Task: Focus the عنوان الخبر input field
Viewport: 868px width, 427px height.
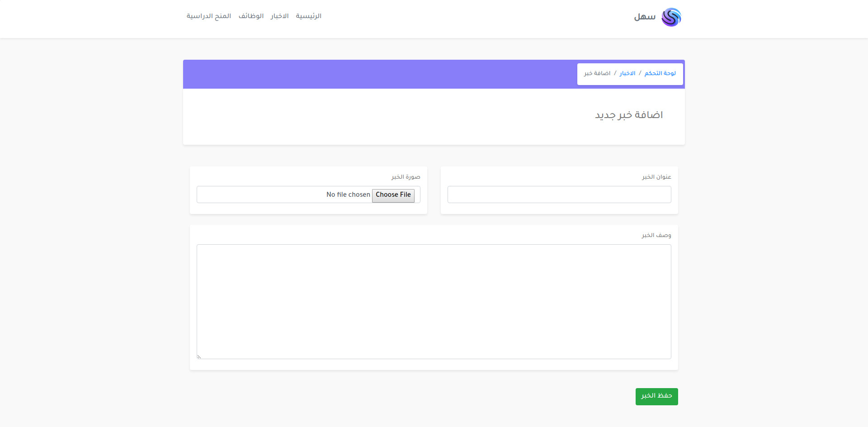Action: pos(559,195)
